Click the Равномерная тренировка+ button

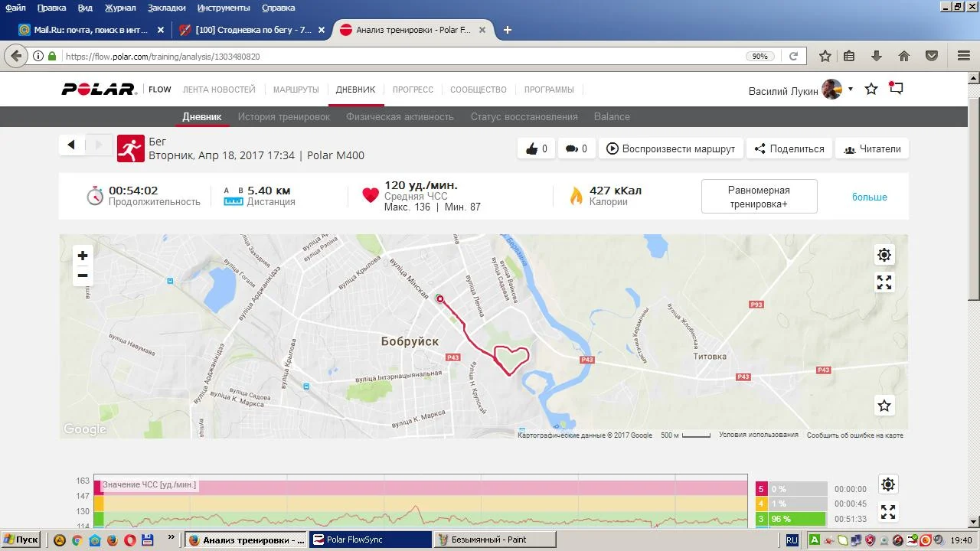(759, 197)
